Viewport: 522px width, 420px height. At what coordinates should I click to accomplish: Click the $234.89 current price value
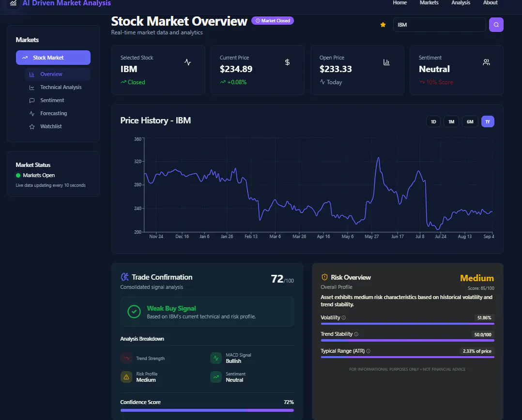[236, 69]
